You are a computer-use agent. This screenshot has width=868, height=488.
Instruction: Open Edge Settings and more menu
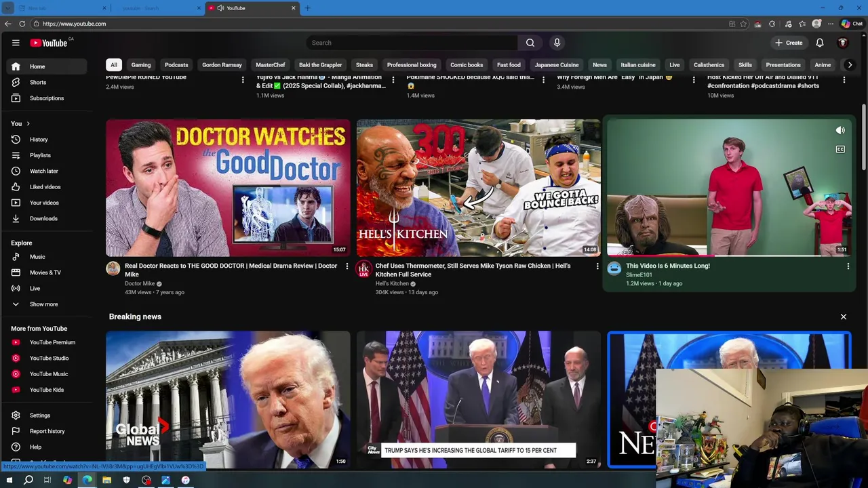click(831, 24)
